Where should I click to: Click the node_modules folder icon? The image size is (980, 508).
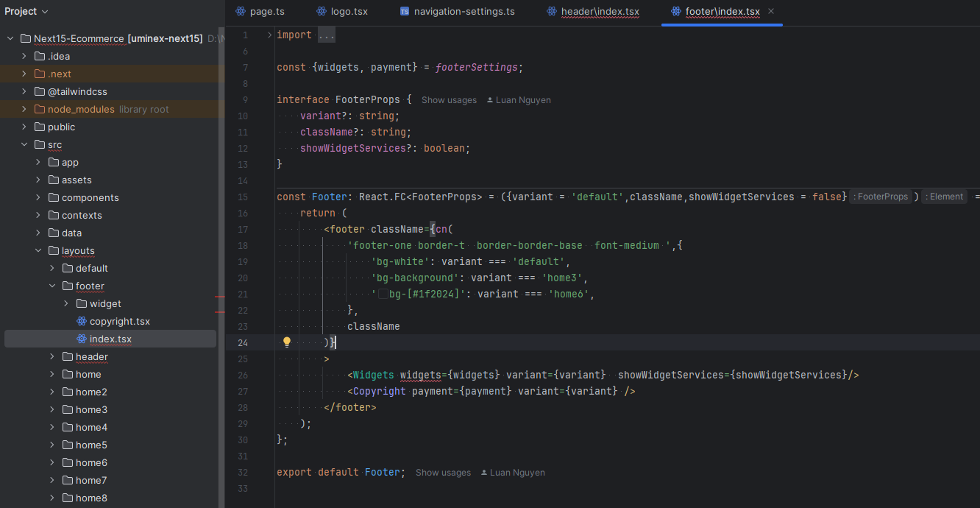40,109
